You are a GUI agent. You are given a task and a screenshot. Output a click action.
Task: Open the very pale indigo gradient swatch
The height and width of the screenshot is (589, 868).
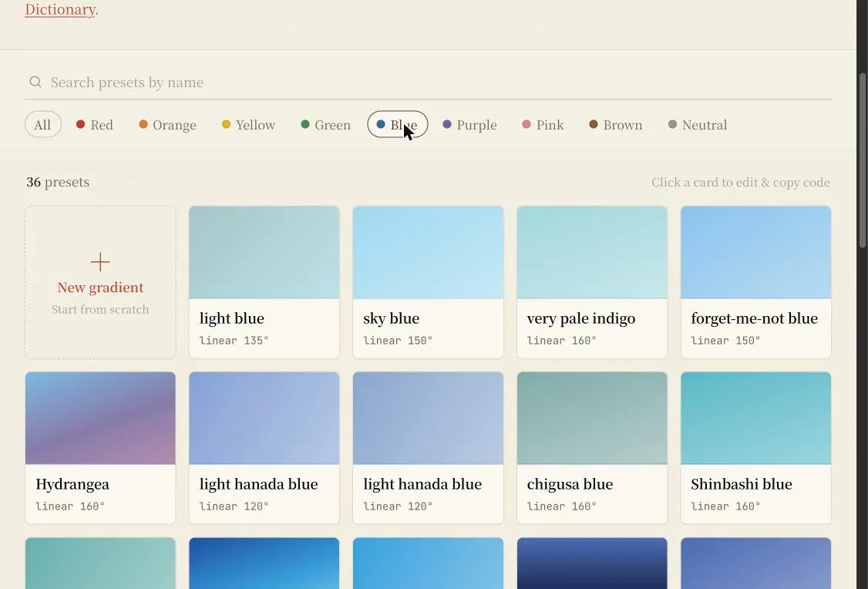[592, 252]
